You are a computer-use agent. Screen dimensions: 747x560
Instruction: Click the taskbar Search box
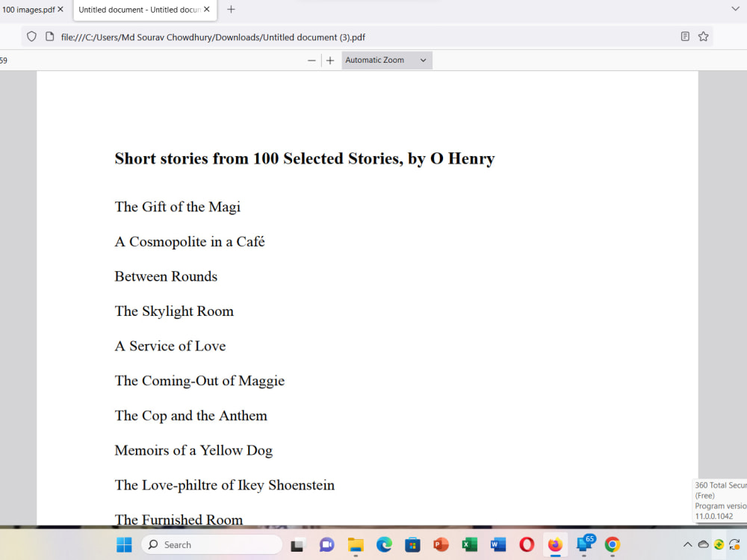click(x=211, y=544)
